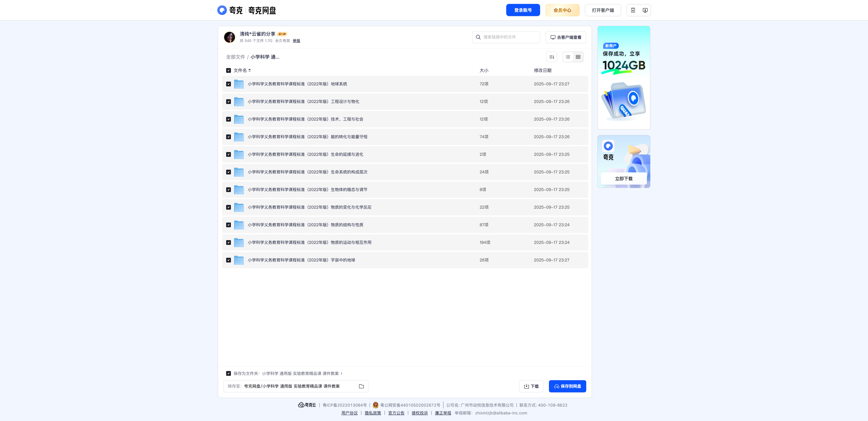Viewport: 868px width, 421px height.
Task: Open the sort order menu icon
Action: [552, 57]
